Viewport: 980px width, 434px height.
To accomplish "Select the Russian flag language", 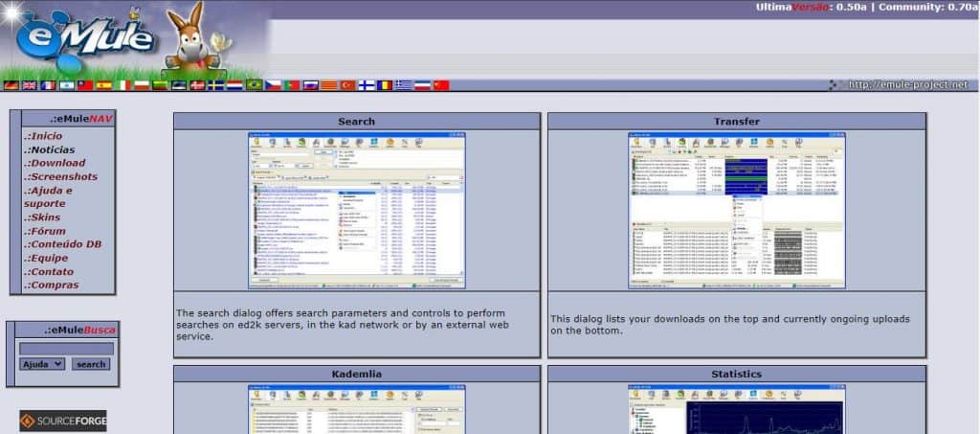I will pos(311,85).
